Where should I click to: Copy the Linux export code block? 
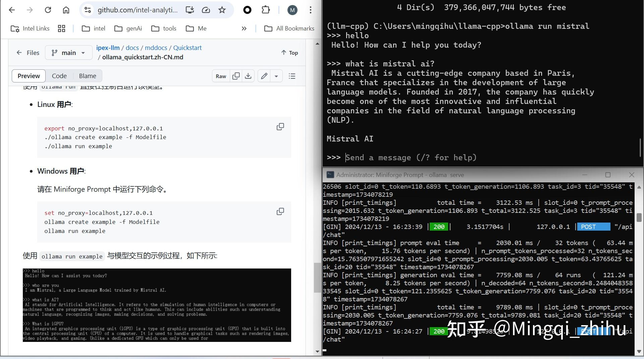tap(280, 126)
